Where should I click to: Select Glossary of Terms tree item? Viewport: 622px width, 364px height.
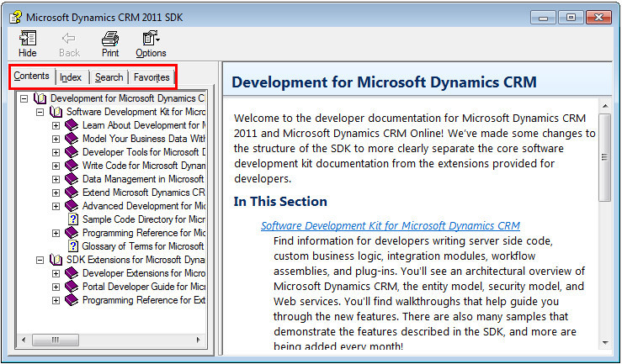click(x=142, y=246)
